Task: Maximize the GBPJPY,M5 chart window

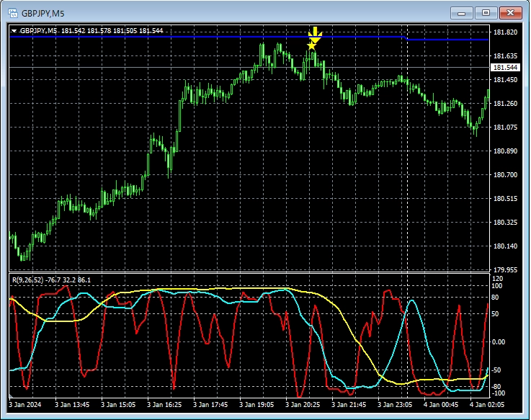Action: pyautogui.click(x=486, y=12)
